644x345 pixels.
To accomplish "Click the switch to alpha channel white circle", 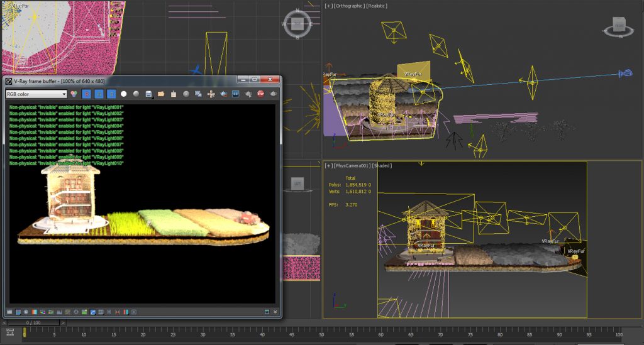I will coord(124,94).
